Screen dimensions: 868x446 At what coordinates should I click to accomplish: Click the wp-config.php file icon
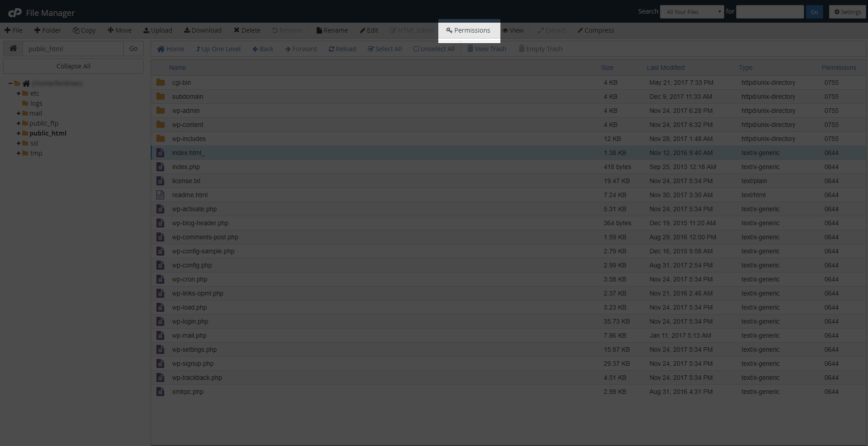tap(160, 265)
